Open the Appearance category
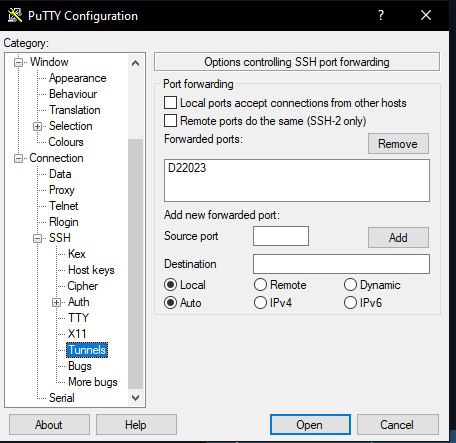This screenshot has width=456, height=443. coord(77,78)
